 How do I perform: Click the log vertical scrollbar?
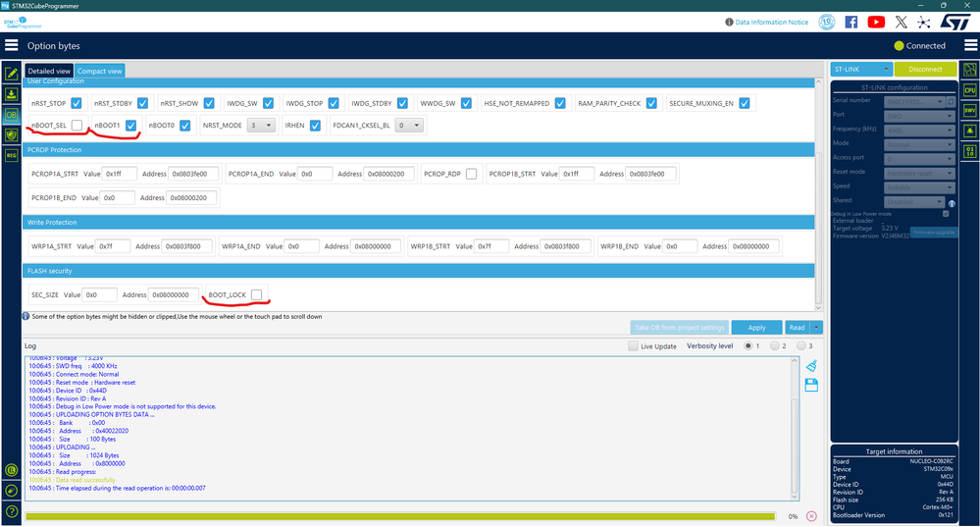[x=795, y=429]
